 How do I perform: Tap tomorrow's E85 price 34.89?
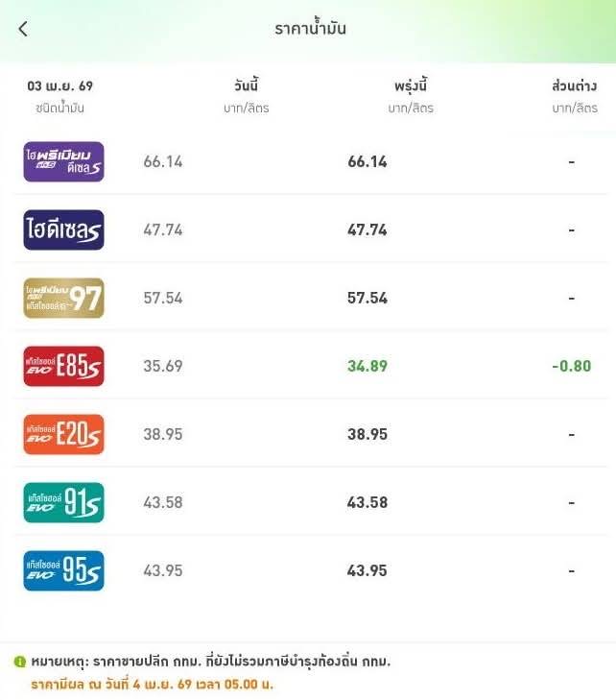[367, 366]
